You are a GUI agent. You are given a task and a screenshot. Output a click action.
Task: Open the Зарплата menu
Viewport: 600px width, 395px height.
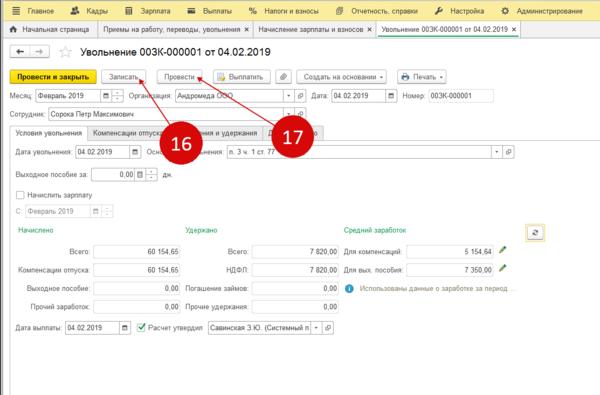[148, 11]
